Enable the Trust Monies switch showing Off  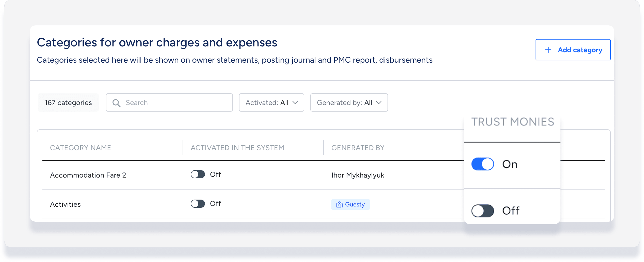(482, 211)
